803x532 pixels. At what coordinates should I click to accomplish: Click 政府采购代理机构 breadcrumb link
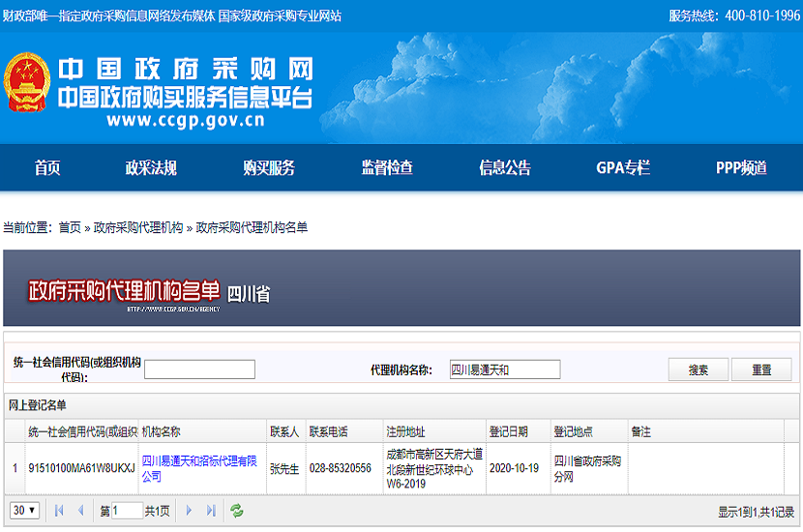(138, 227)
